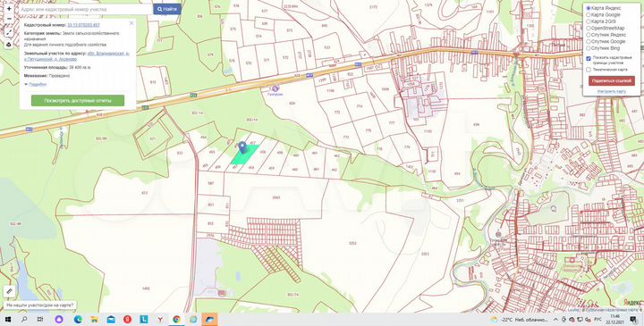Open the active blue taskbar app

point(210,320)
